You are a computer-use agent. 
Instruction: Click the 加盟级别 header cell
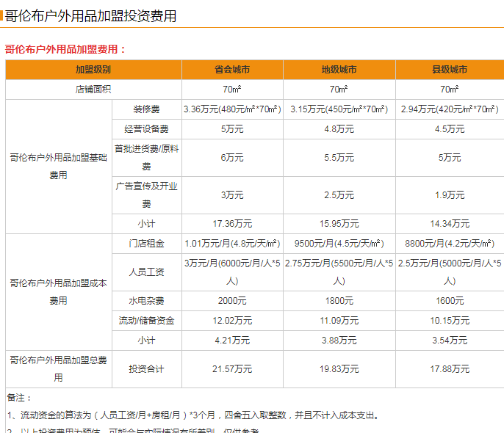click(x=93, y=70)
